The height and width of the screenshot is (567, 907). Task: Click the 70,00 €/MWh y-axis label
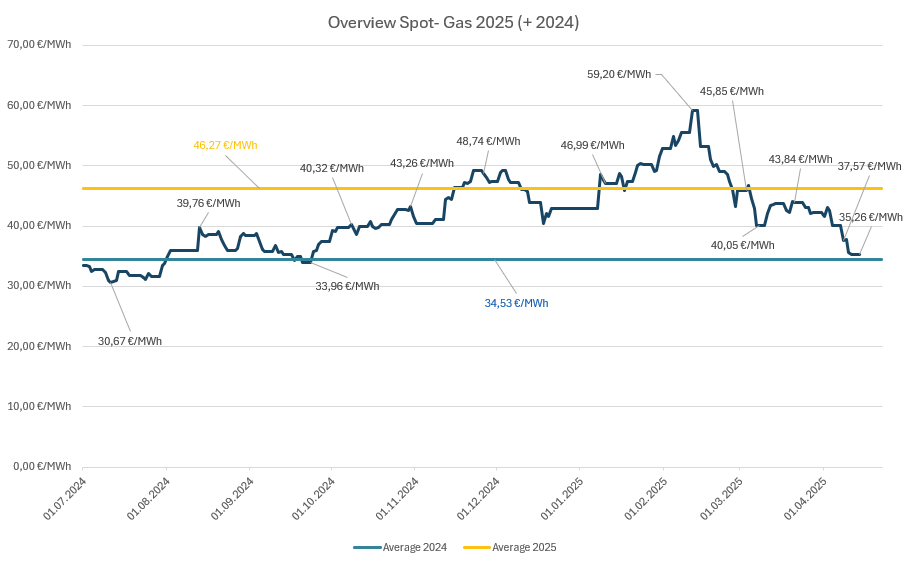coord(39,45)
